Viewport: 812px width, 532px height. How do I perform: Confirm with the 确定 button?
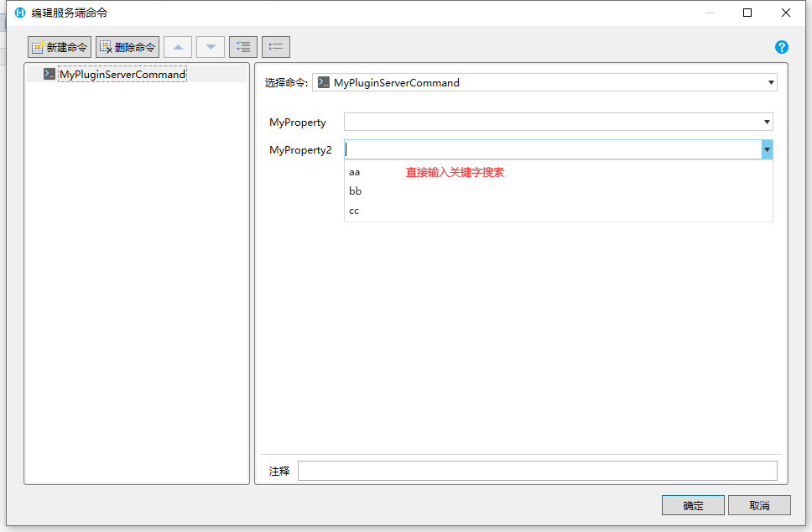click(693, 506)
